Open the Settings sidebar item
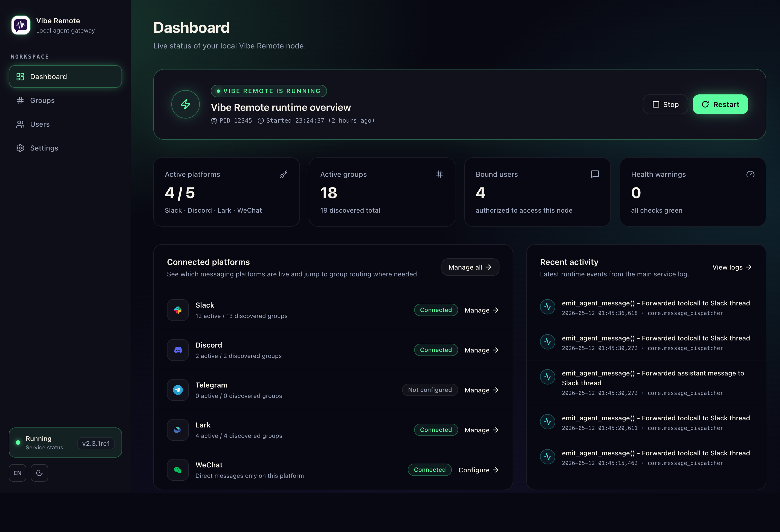Image resolution: width=780 pixels, height=532 pixels. pyautogui.click(x=65, y=148)
